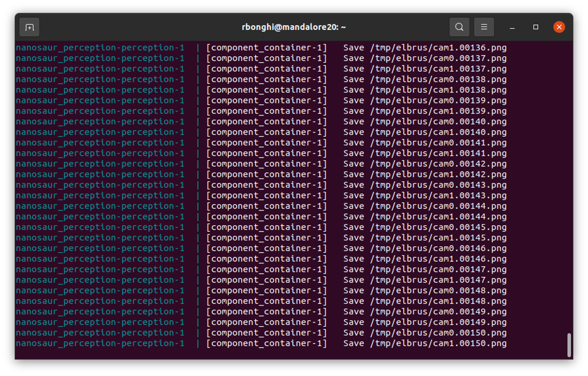Click [component_container-1] on the cam0.00143 line
The height and width of the screenshot is (376, 588).
click(267, 185)
